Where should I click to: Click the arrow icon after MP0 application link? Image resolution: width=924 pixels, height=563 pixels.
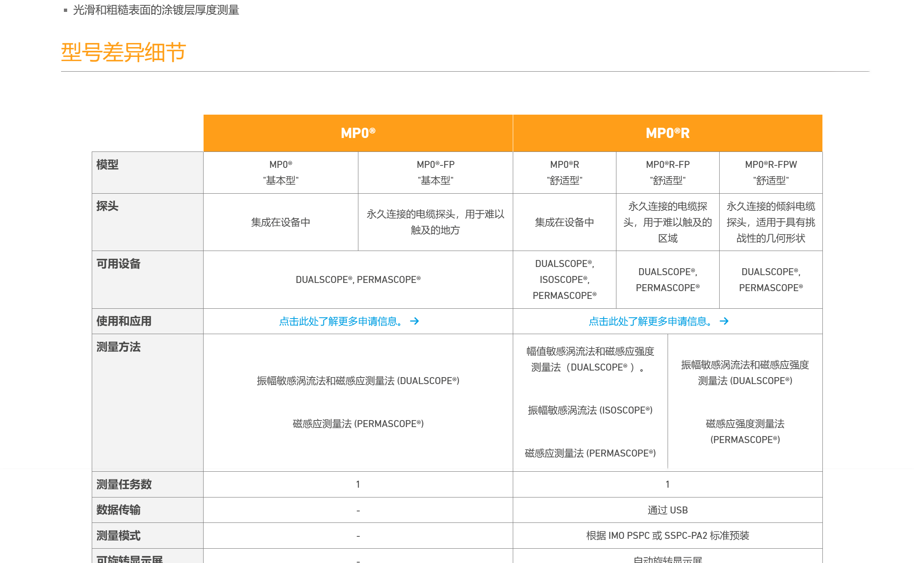(414, 321)
